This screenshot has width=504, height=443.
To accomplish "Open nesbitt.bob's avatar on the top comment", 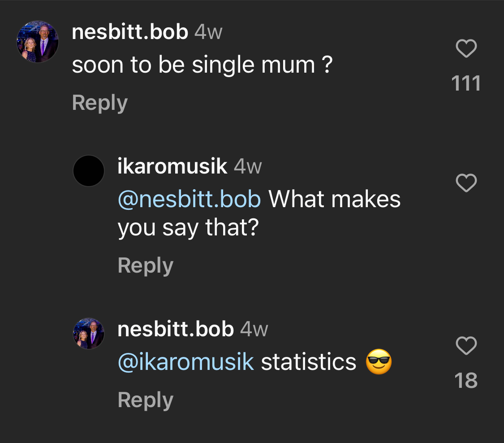I will [38, 42].
